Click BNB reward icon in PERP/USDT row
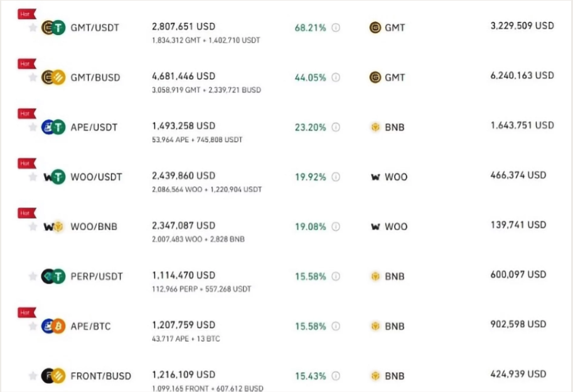Image resolution: width=573 pixels, height=392 pixels. [x=375, y=277]
